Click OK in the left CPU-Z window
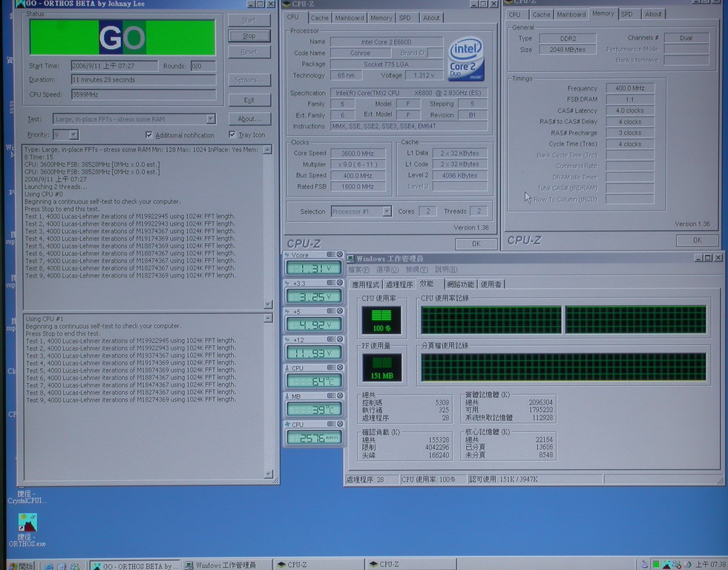This screenshot has width=728, height=570. coord(476,243)
